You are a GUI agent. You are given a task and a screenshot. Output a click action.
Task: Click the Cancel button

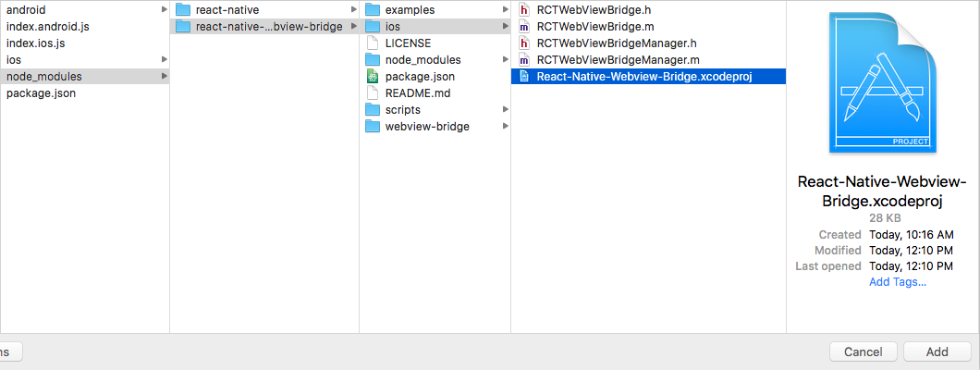tap(864, 351)
